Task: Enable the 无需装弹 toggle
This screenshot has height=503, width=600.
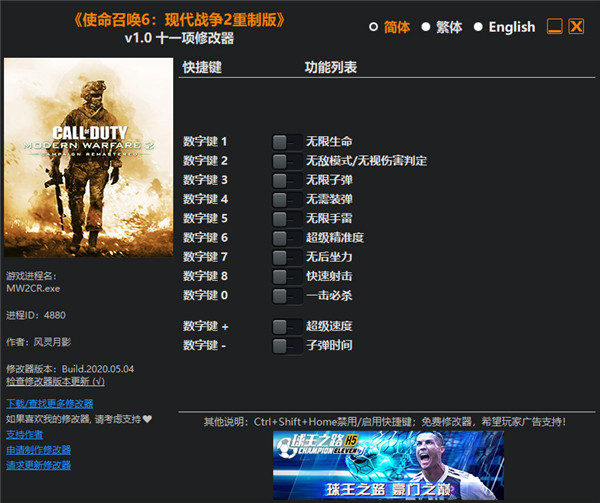Action: pos(286,199)
